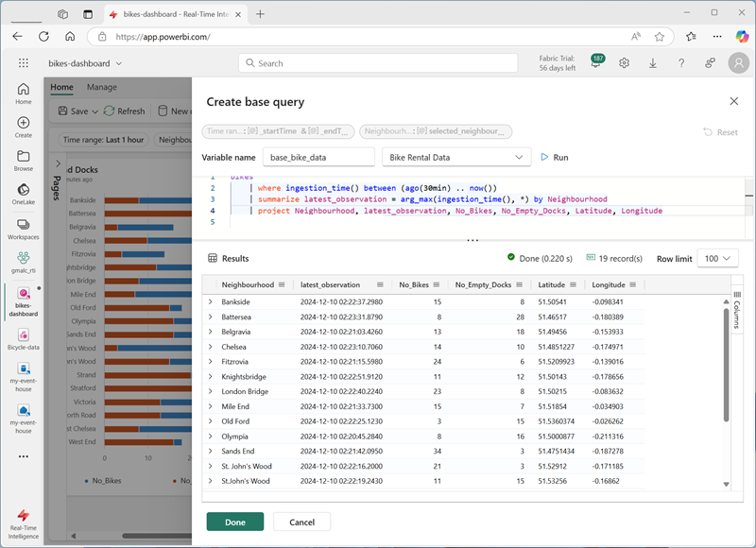This screenshot has width=756, height=548.
Task: Click the Time range parameter pill
Action: pyautogui.click(x=278, y=131)
